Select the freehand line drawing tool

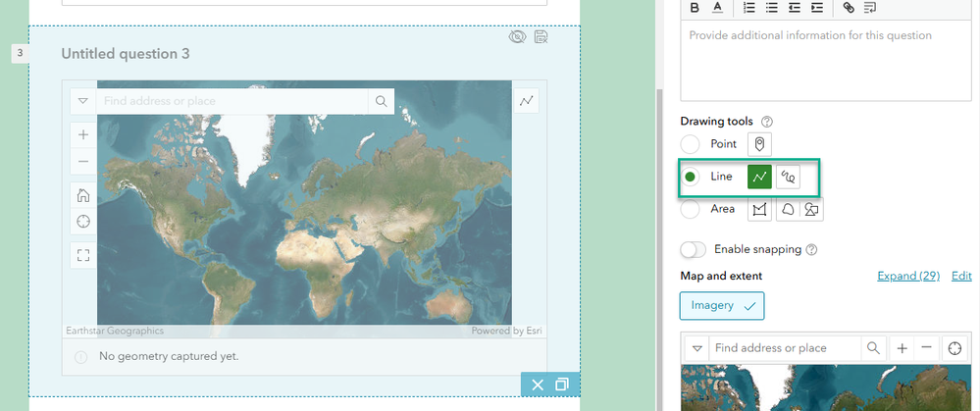(788, 177)
